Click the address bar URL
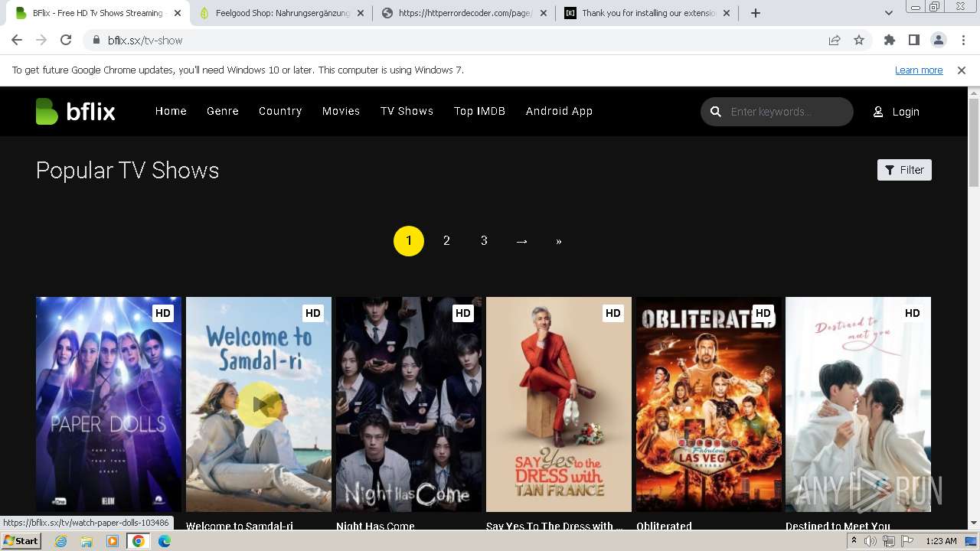 [x=145, y=40]
